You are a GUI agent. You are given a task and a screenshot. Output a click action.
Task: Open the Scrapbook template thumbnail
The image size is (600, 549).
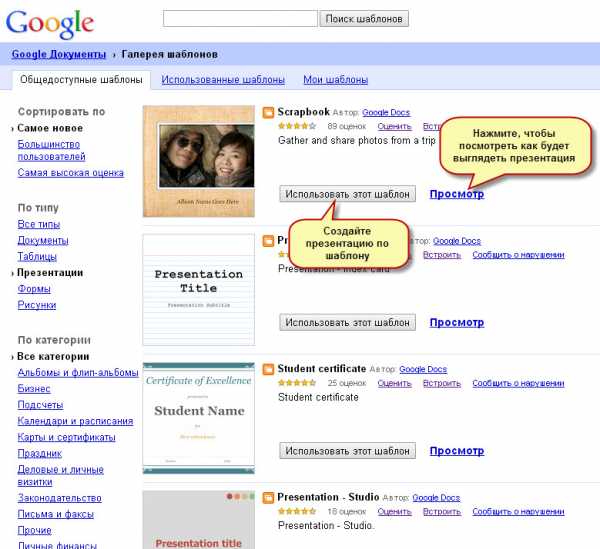pyautogui.click(x=199, y=161)
